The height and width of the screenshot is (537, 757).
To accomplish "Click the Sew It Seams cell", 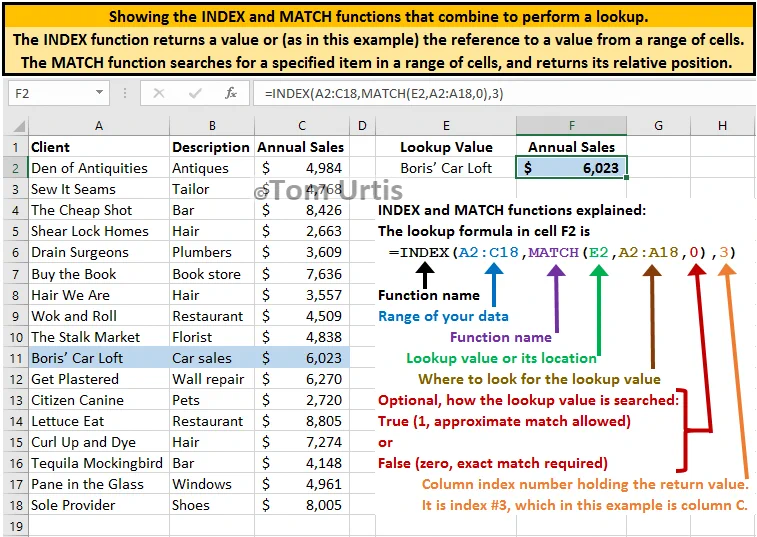I will click(x=99, y=189).
